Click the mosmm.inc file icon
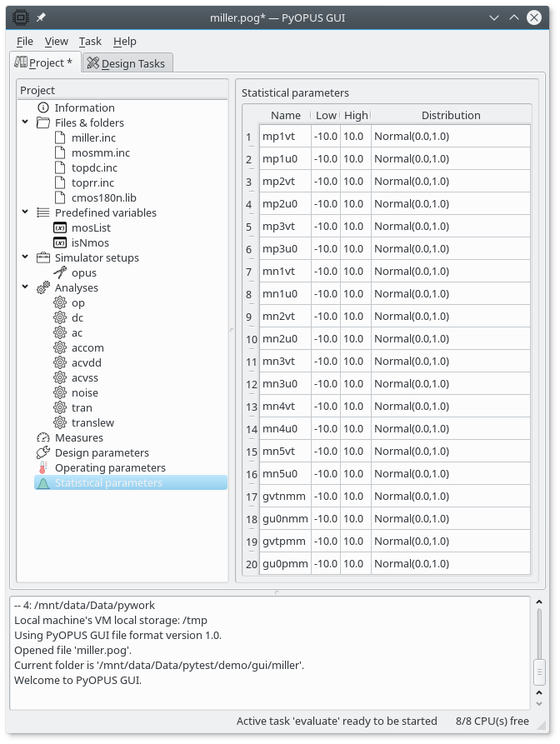Viewport: 560px width, 744px height. point(60,152)
